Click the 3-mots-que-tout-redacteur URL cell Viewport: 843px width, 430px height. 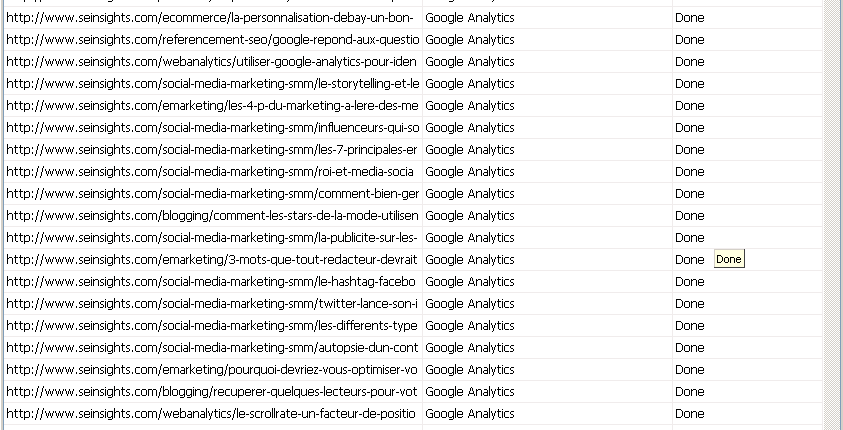[x=212, y=260]
